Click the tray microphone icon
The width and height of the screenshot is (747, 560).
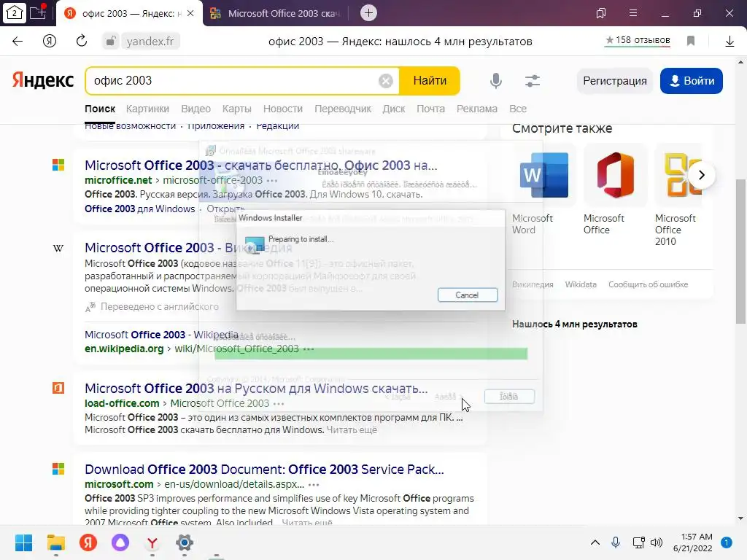pyautogui.click(x=616, y=542)
